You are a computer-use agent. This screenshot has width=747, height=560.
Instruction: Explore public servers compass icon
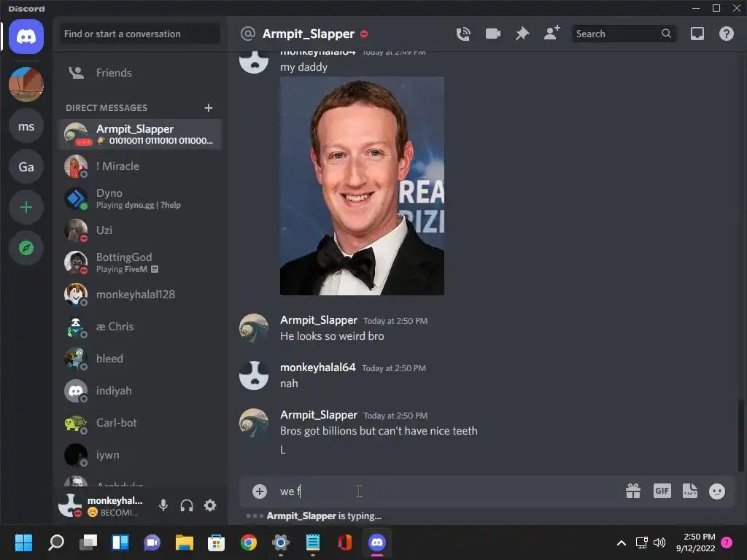point(26,248)
